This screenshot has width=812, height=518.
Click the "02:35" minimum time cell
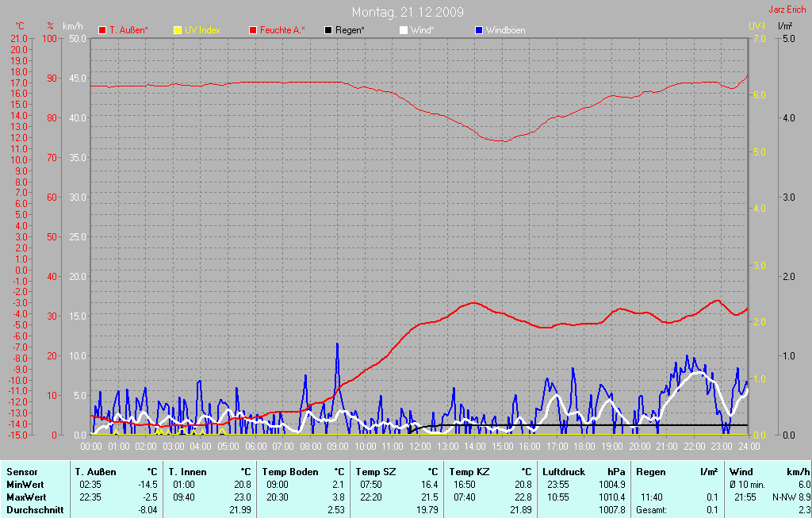point(90,485)
